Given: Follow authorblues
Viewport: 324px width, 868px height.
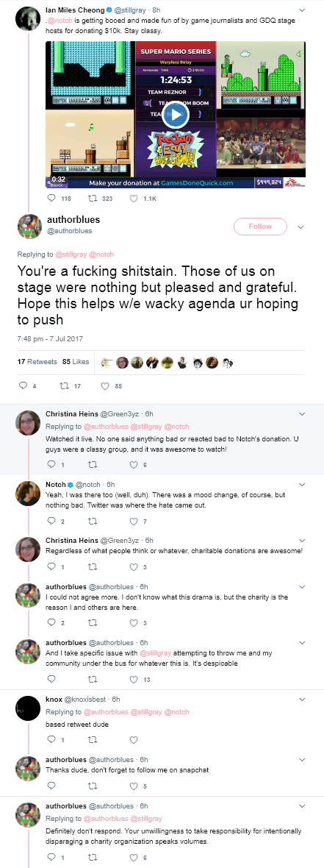Looking at the screenshot, I should [x=260, y=227].
